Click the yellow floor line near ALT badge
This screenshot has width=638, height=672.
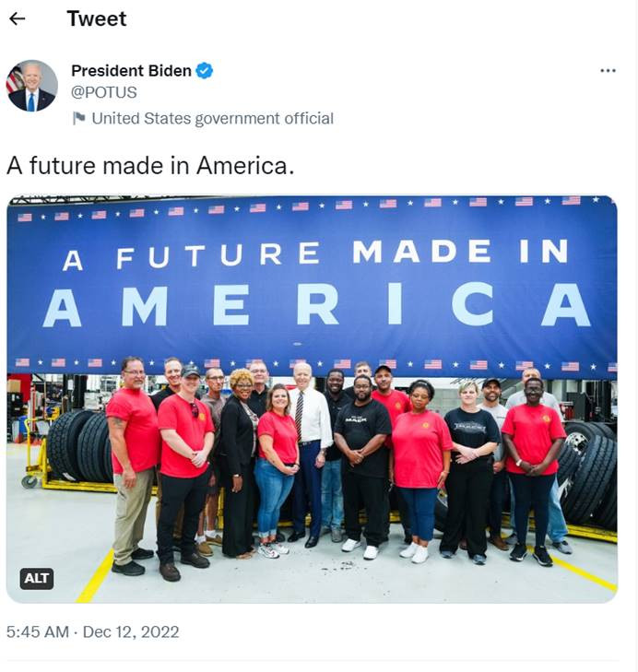[95, 576]
